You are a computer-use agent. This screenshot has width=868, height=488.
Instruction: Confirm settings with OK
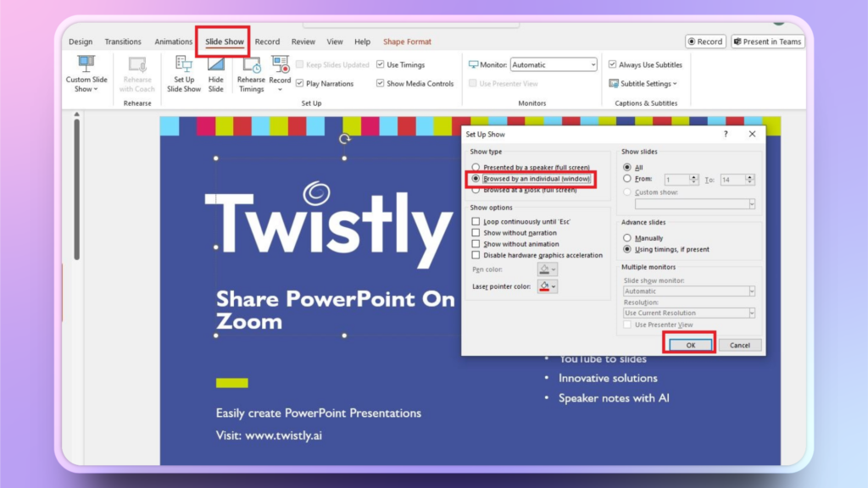pos(692,344)
